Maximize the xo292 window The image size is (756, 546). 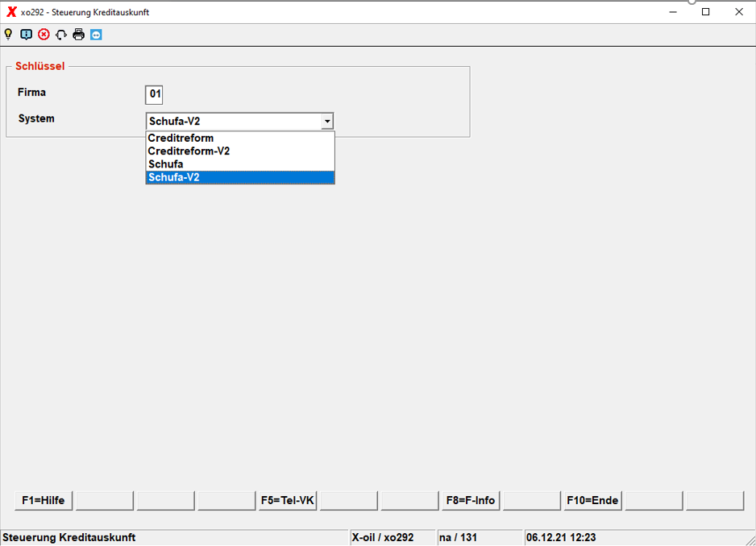coord(705,12)
